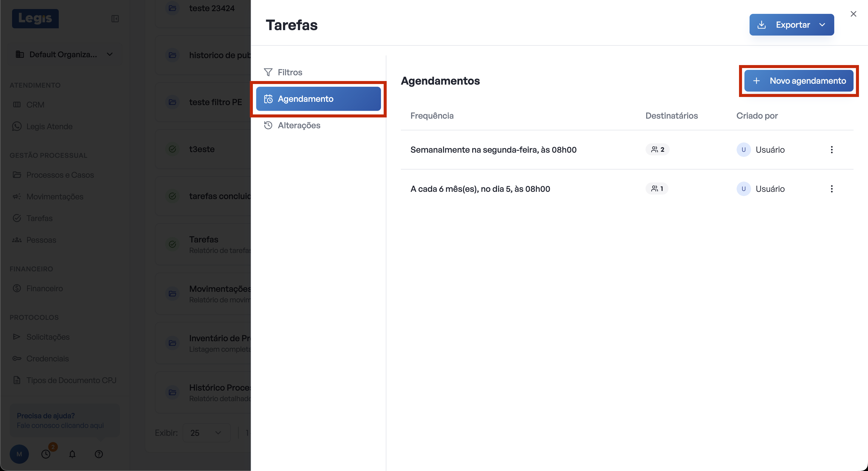The height and width of the screenshot is (471, 868).
Task: Select the weekly Monday 08h00 schedule row
Action: click(x=493, y=150)
